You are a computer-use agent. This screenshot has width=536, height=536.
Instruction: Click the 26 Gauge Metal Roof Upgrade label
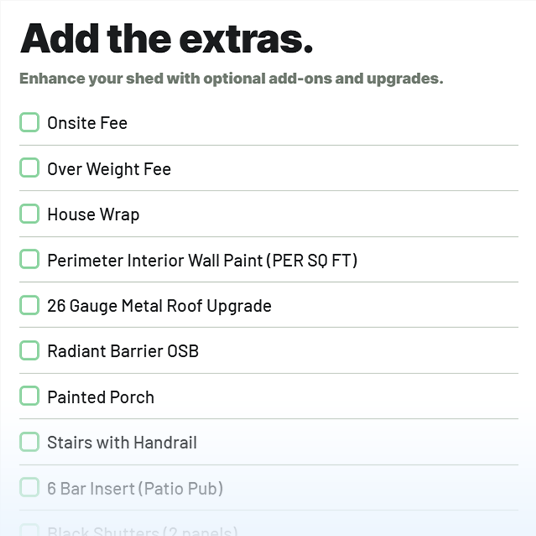[x=159, y=306]
